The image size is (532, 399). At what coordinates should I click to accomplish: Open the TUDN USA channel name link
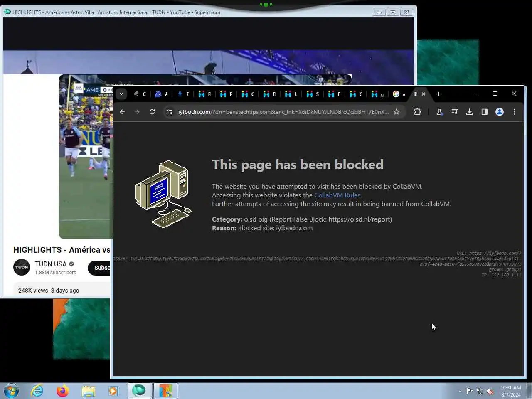51,264
